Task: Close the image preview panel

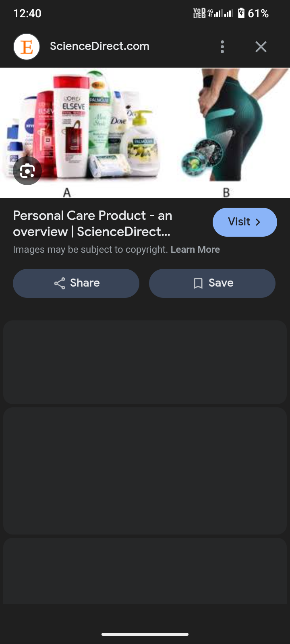Action: [x=261, y=47]
